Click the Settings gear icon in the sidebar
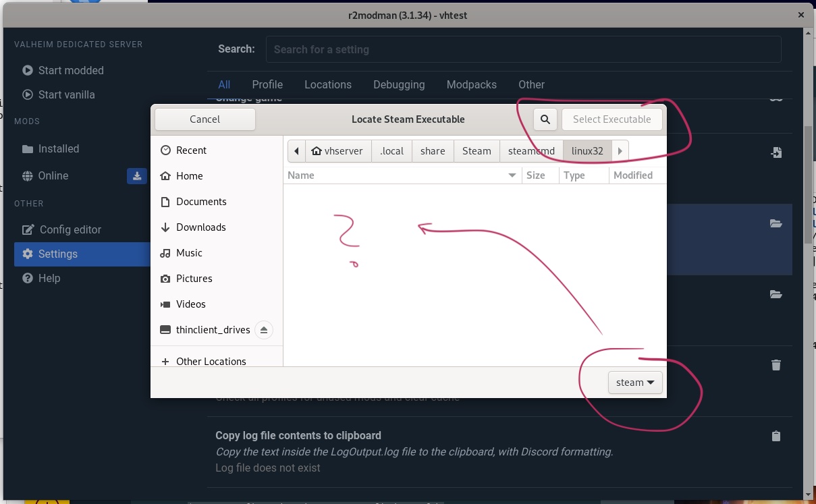816x504 pixels. coord(27,254)
